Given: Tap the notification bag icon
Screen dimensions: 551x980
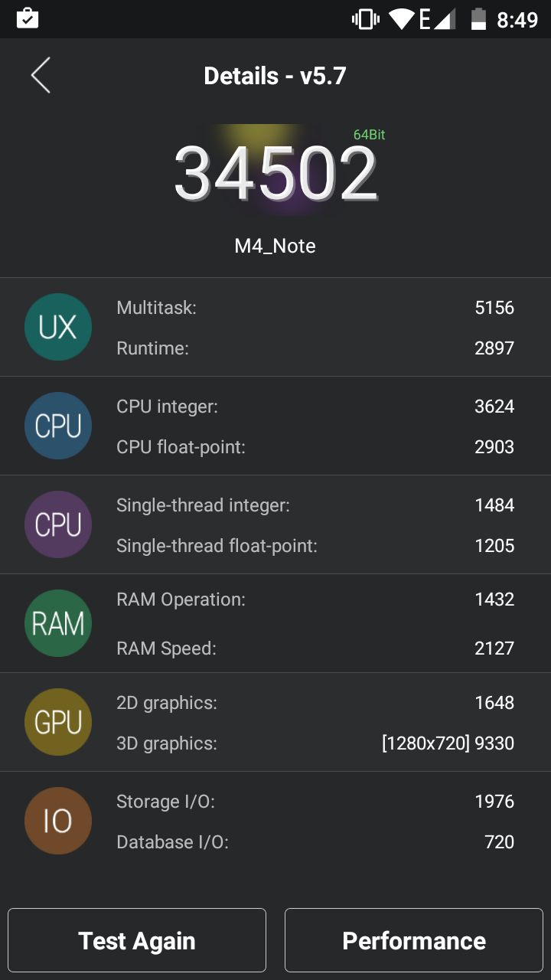Looking at the screenshot, I should (28, 19).
